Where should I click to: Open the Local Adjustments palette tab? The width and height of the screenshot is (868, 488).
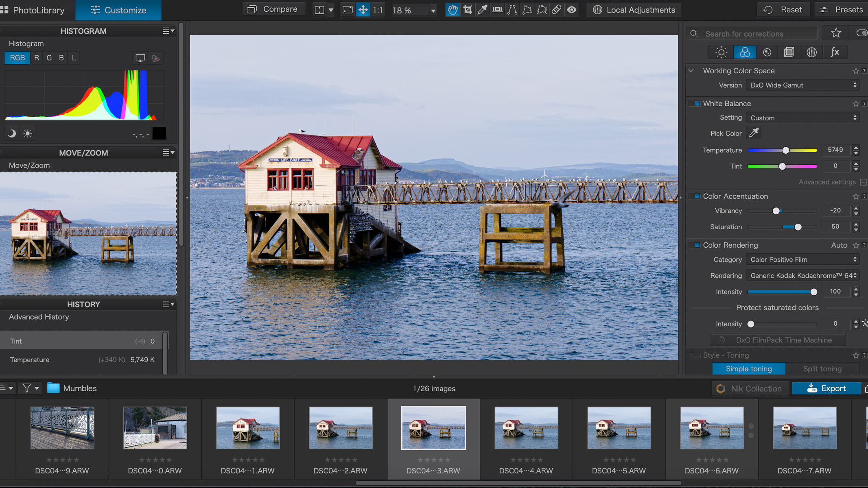[811, 52]
